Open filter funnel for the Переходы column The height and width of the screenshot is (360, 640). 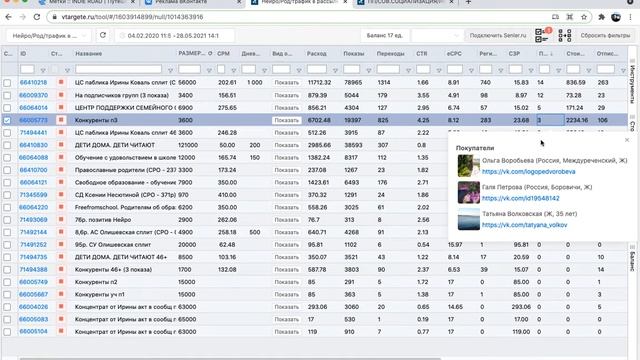tap(408, 70)
